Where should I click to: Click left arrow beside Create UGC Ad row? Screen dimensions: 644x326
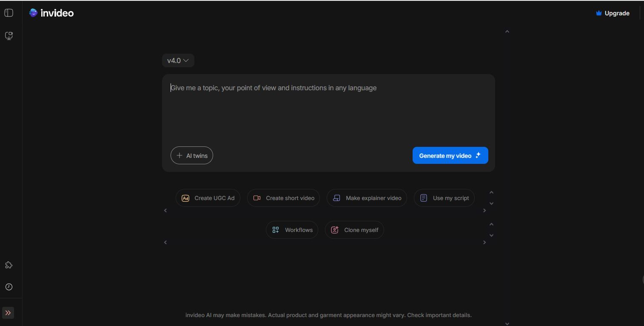point(165,211)
